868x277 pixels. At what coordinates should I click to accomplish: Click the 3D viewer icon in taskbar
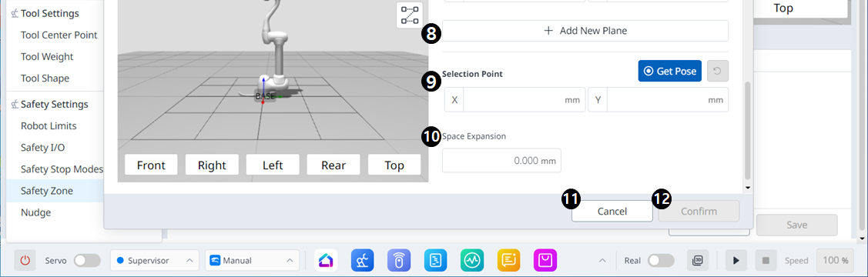[x=698, y=260]
